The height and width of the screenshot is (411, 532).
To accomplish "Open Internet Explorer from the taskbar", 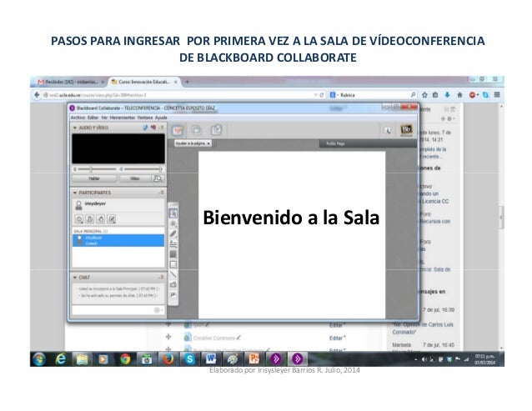I will 61,358.
